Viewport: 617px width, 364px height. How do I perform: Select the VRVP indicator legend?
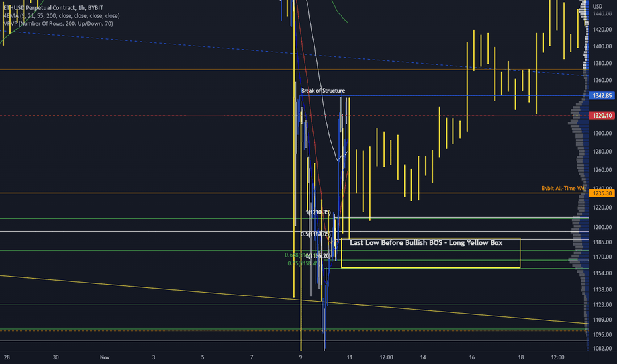pos(58,24)
